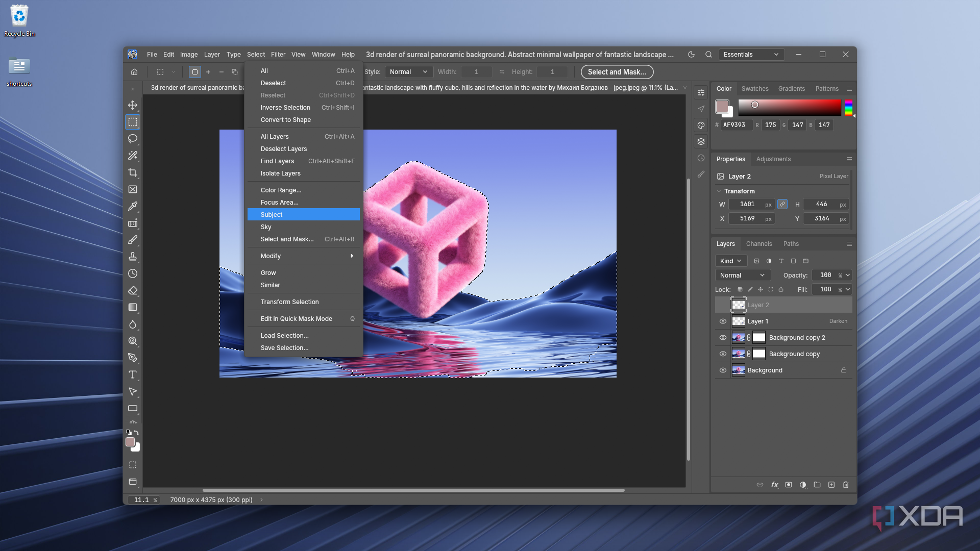This screenshot has height=551, width=980.
Task: Select the Frame tool
Action: (133, 189)
